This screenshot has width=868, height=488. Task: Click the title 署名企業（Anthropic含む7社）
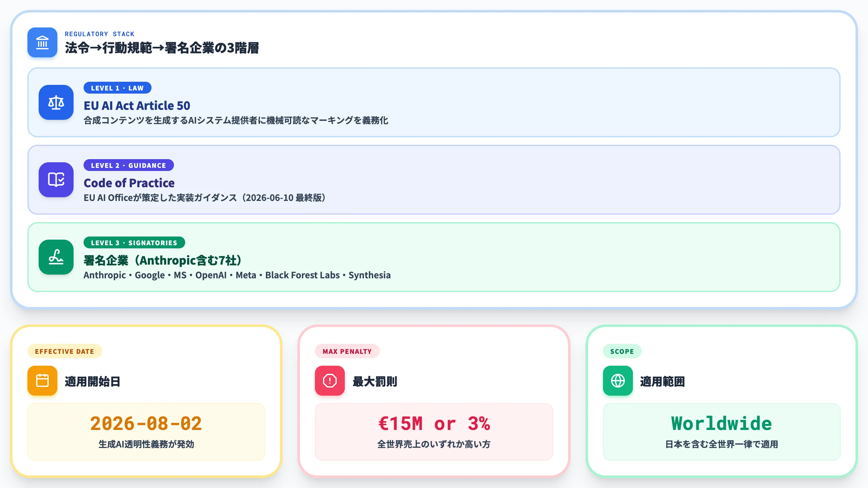(162, 260)
